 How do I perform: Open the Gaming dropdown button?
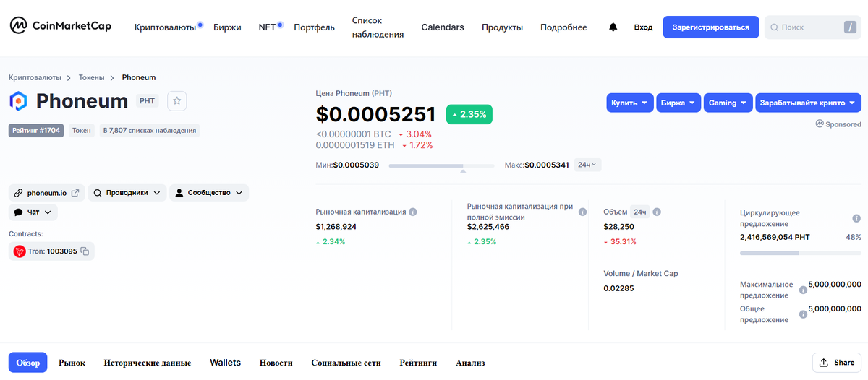coord(728,103)
